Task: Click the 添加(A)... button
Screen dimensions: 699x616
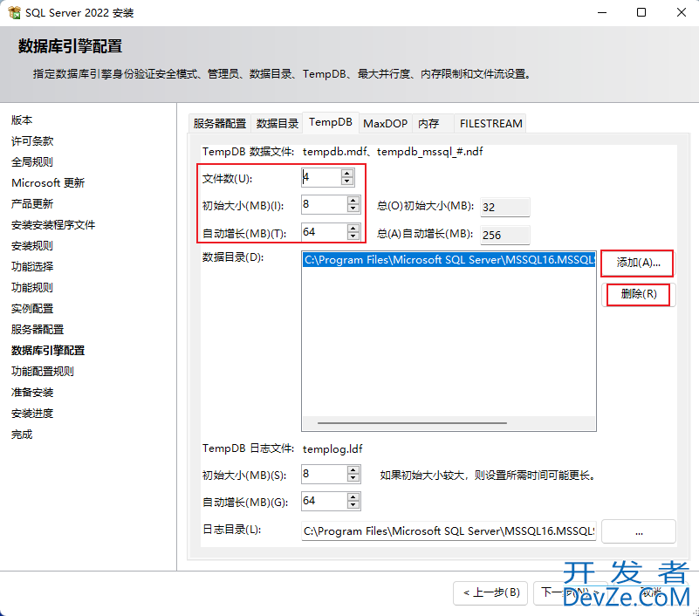Action: [638, 263]
